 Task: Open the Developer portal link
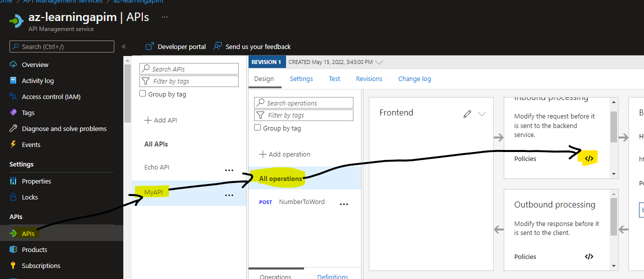[176, 46]
